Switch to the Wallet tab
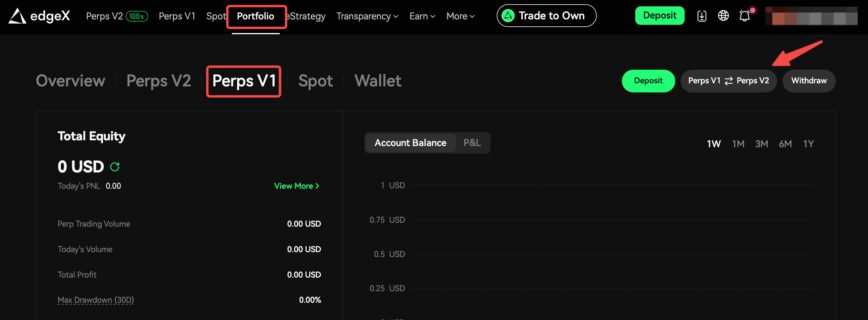868x320 pixels. pyautogui.click(x=378, y=81)
